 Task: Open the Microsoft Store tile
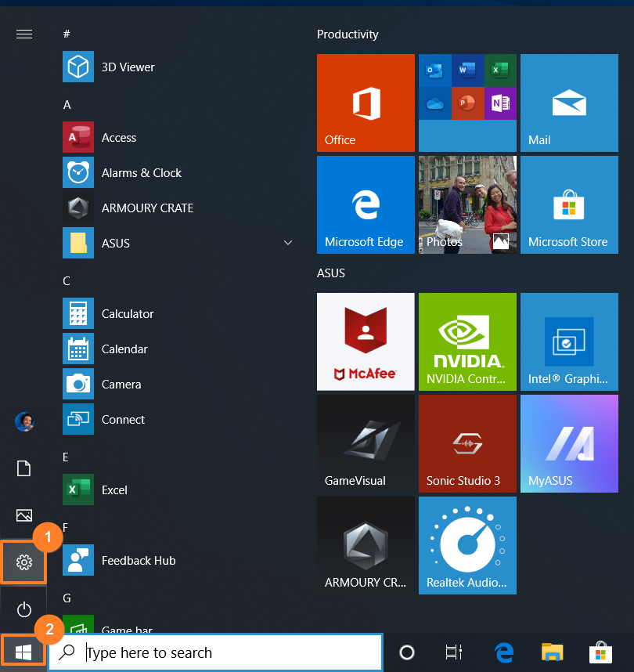(569, 205)
